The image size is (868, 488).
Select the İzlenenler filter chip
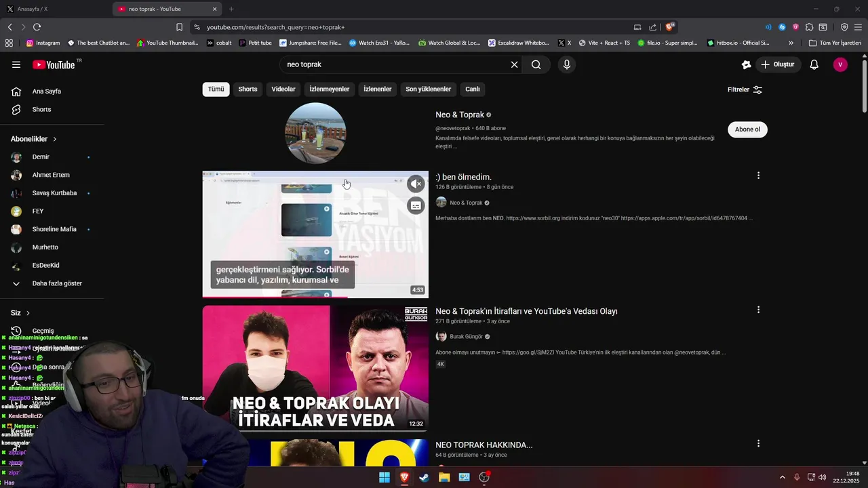(378, 89)
